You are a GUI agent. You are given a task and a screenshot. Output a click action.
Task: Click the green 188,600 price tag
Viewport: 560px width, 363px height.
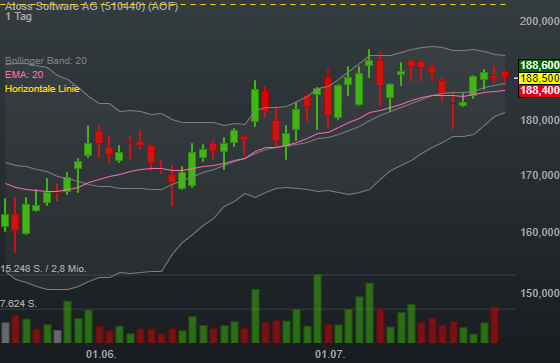tap(539, 65)
